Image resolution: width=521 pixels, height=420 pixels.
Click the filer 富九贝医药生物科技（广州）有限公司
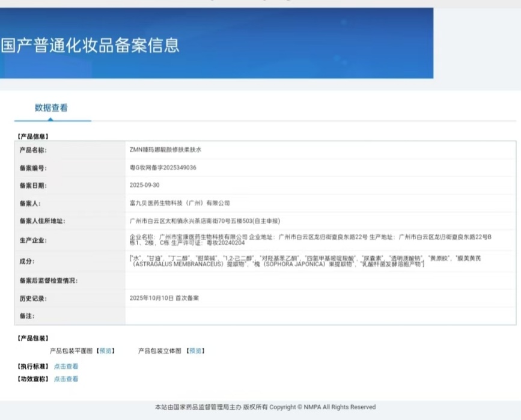180,203
